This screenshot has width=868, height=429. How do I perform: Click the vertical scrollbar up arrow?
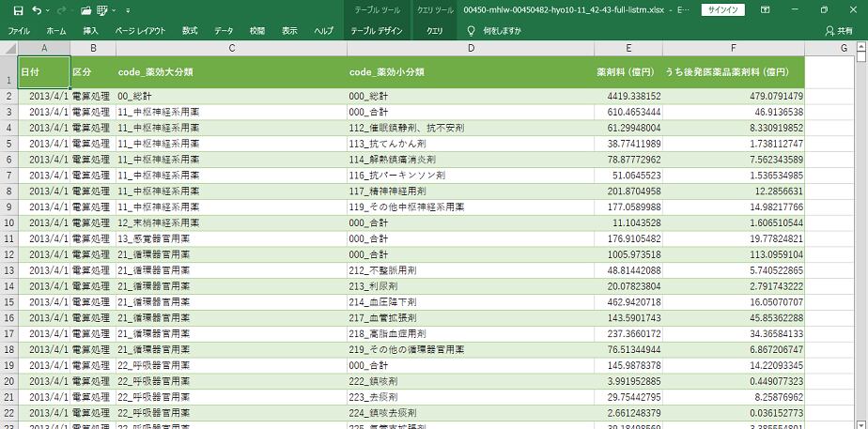860,48
